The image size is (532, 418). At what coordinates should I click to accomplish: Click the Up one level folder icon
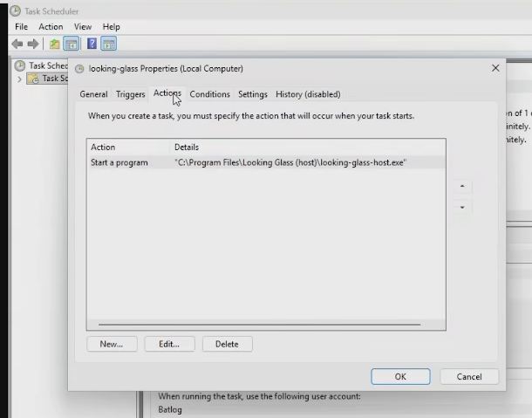point(54,44)
